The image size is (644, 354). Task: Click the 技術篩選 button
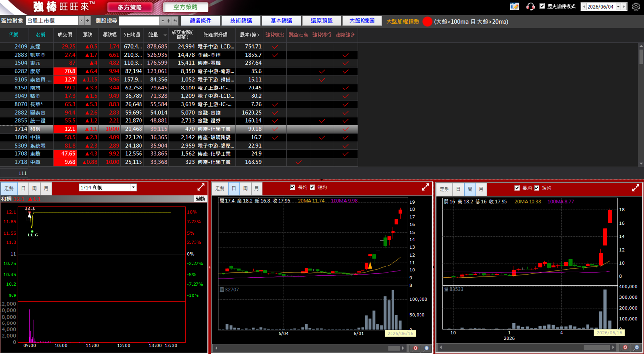(241, 21)
